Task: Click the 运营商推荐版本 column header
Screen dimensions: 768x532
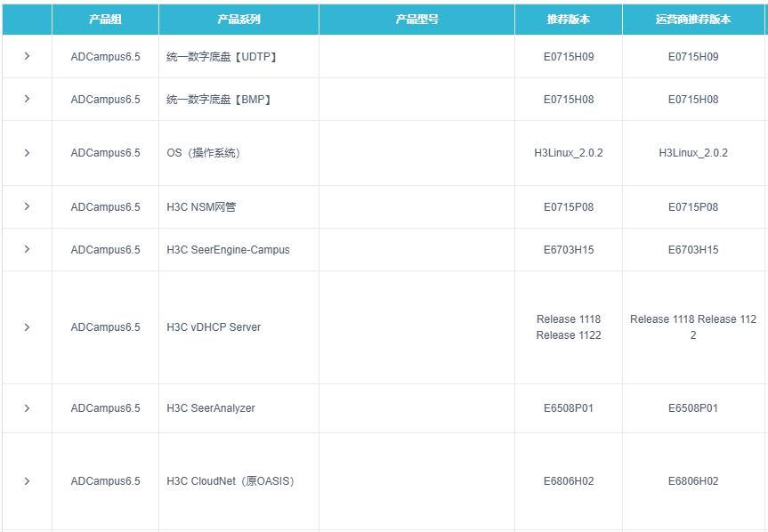Action: [x=693, y=20]
